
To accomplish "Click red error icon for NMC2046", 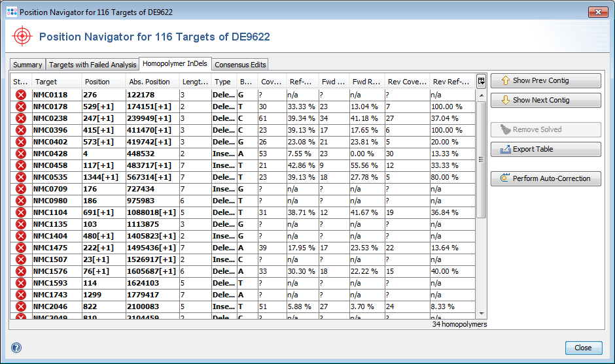I will (20, 306).
